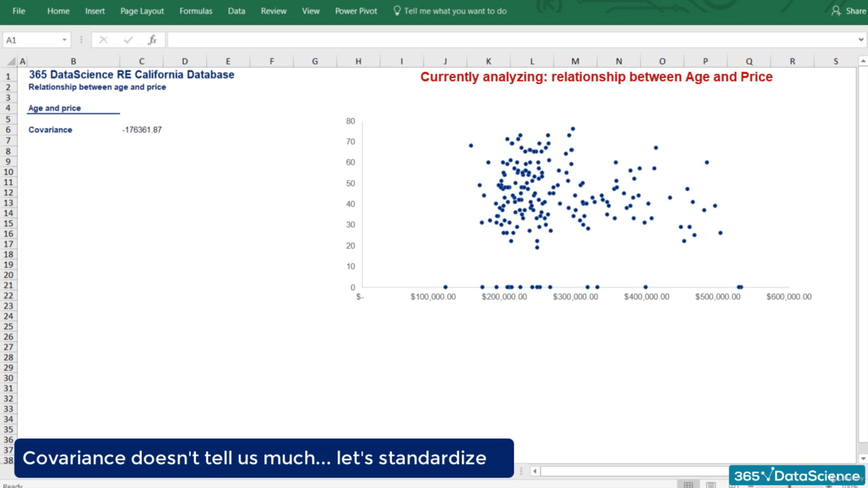Image resolution: width=868 pixels, height=488 pixels.
Task: Click the Share button
Action: point(855,11)
